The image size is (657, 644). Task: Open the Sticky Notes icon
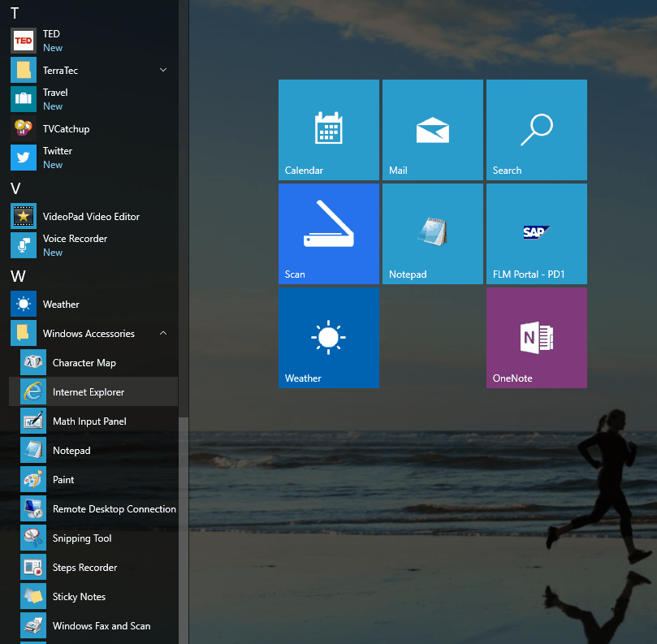point(33,596)
